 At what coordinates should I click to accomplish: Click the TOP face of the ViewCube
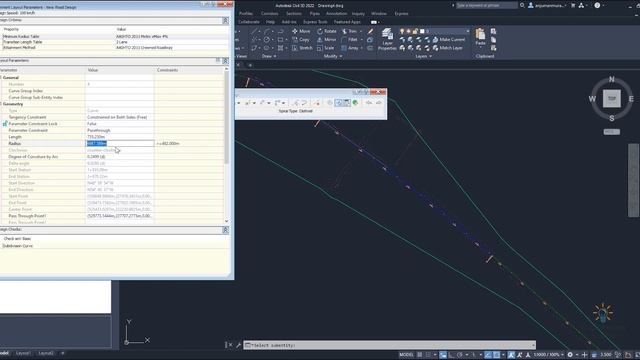(611, 98)
